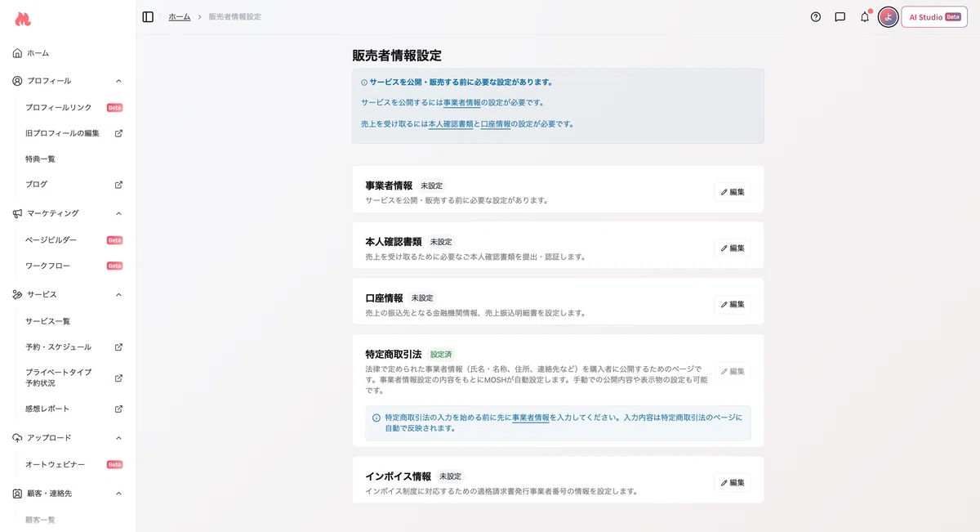980x532 pixels.
Task: Edit 事業者情報 with its 編集 button
Action: 733,192
